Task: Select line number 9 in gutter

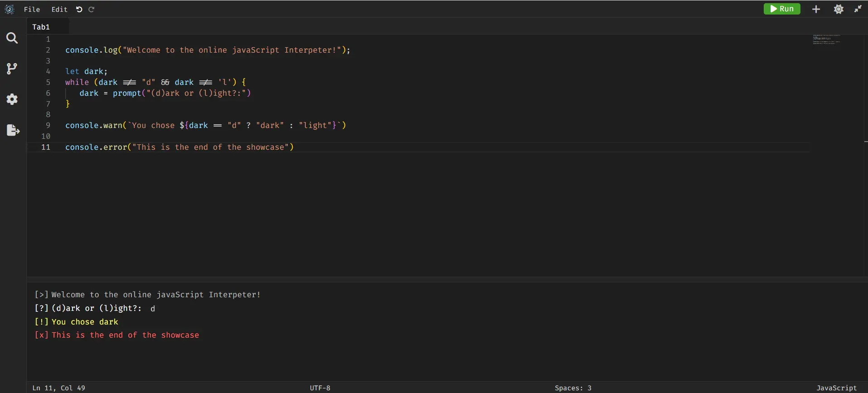Action: point(48,125)
